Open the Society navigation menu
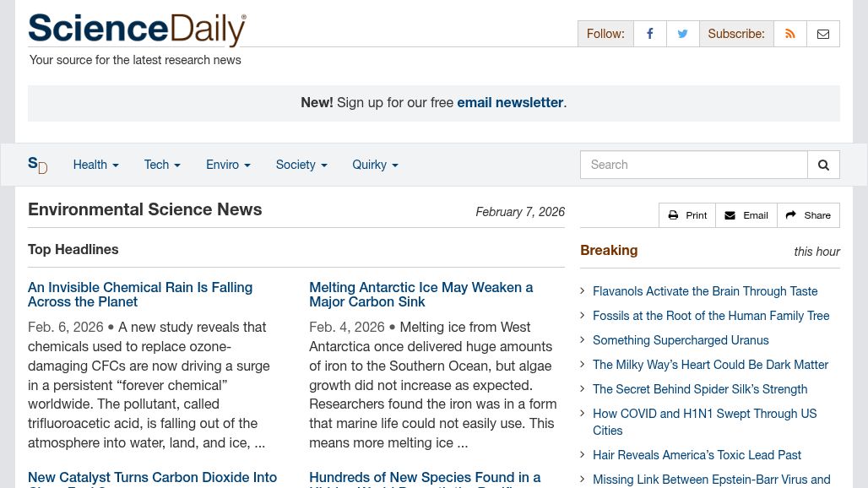 (x=301, y=165)
